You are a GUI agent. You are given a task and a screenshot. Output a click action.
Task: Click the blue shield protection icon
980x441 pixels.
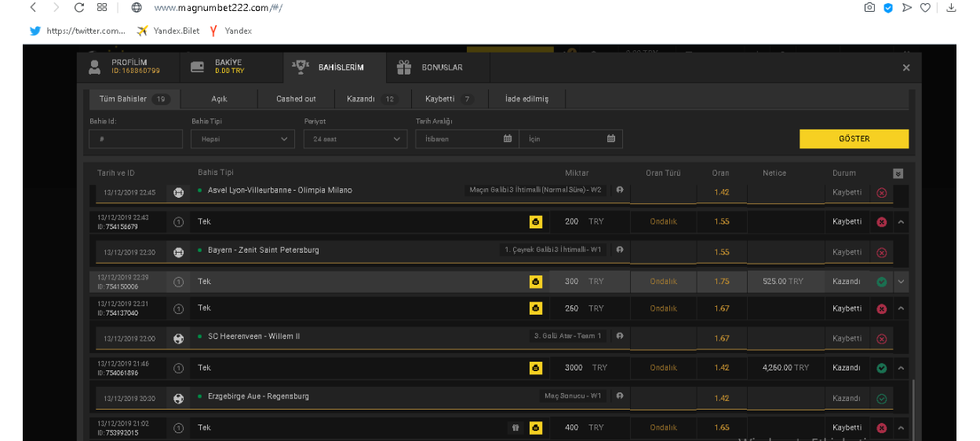pos(888,8)
